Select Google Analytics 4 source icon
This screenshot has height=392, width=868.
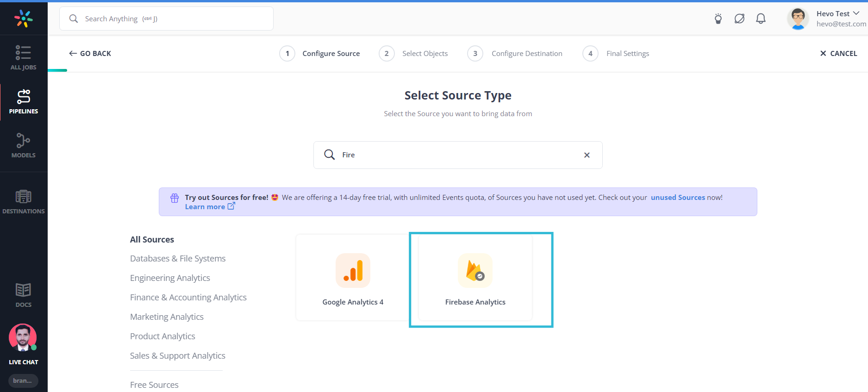click(x=353, y=270)
